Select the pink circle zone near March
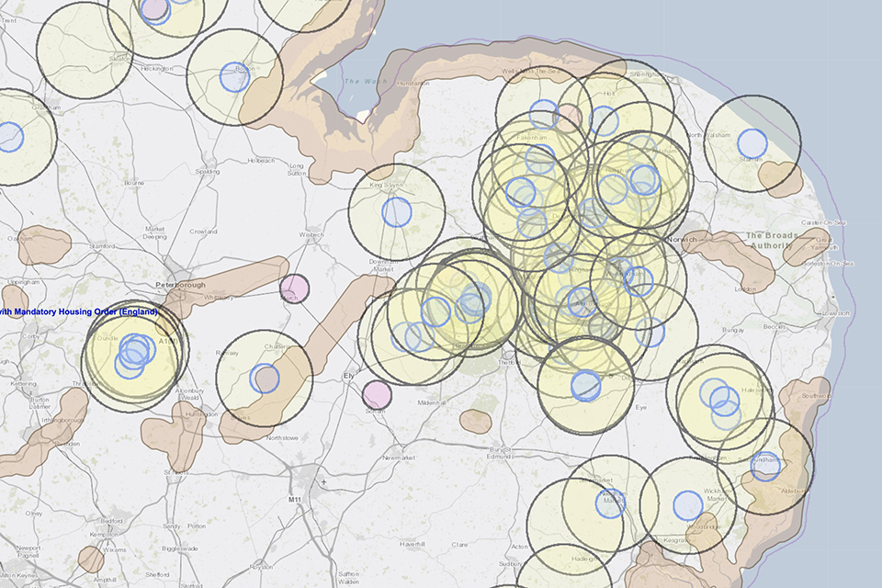The image size is (882, 588). 294,288
